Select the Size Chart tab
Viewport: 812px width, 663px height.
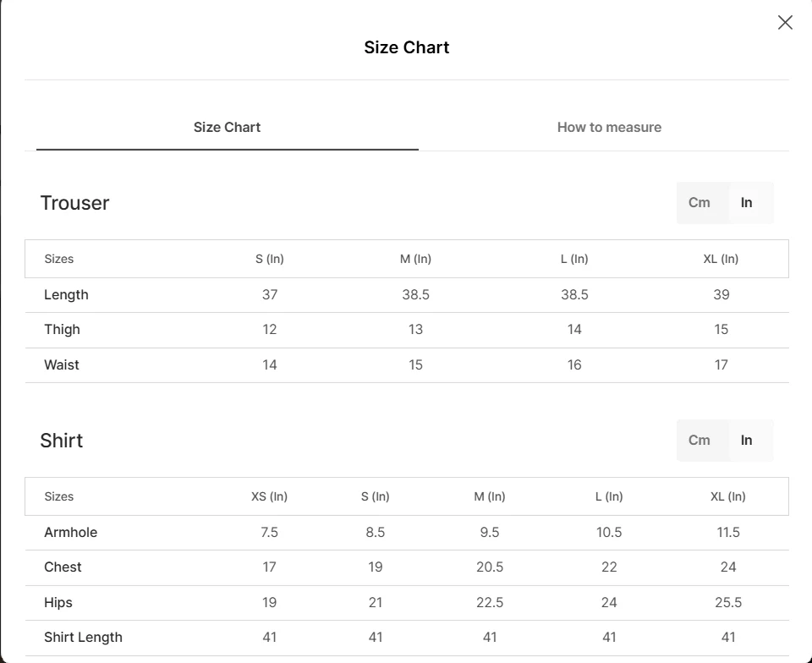[x=227, y=128]
